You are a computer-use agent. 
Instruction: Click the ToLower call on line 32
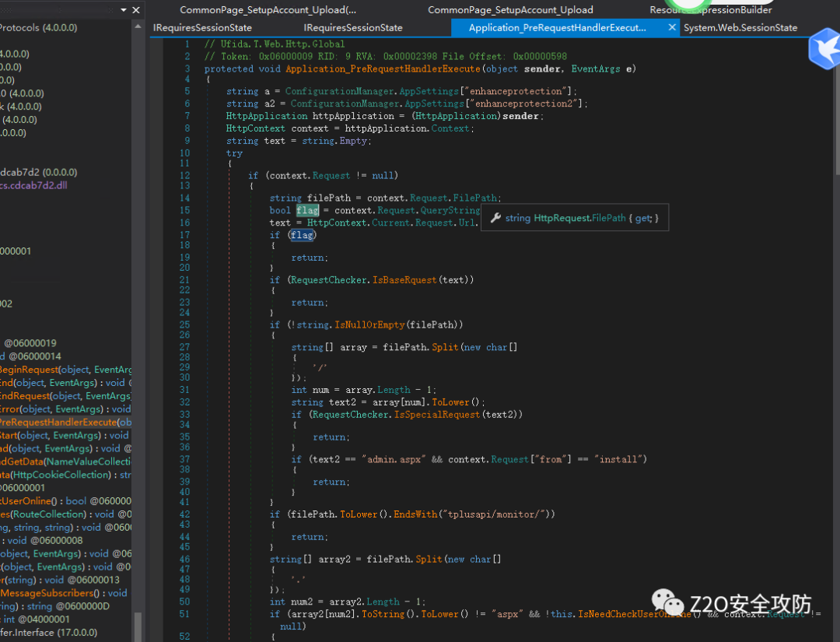(450, 402)
